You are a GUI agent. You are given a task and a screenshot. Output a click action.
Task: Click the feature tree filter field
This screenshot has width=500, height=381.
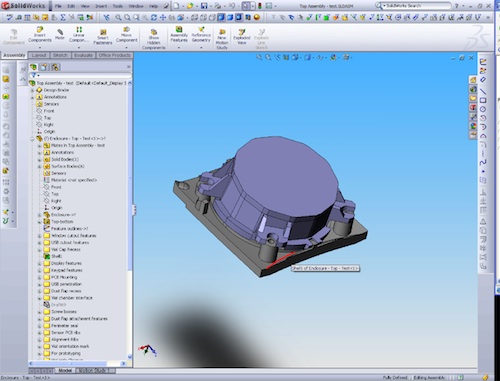(x=82, y=75)
